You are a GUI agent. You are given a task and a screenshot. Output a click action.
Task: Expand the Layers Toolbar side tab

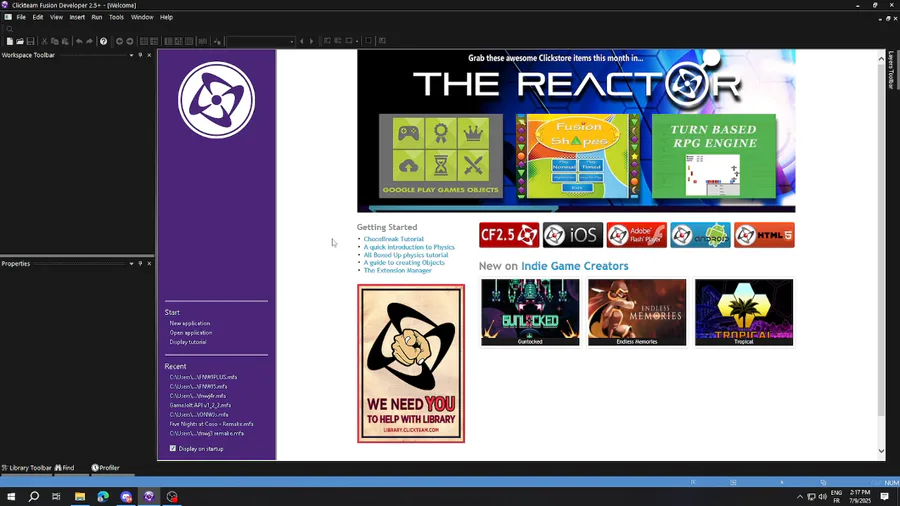891,70
